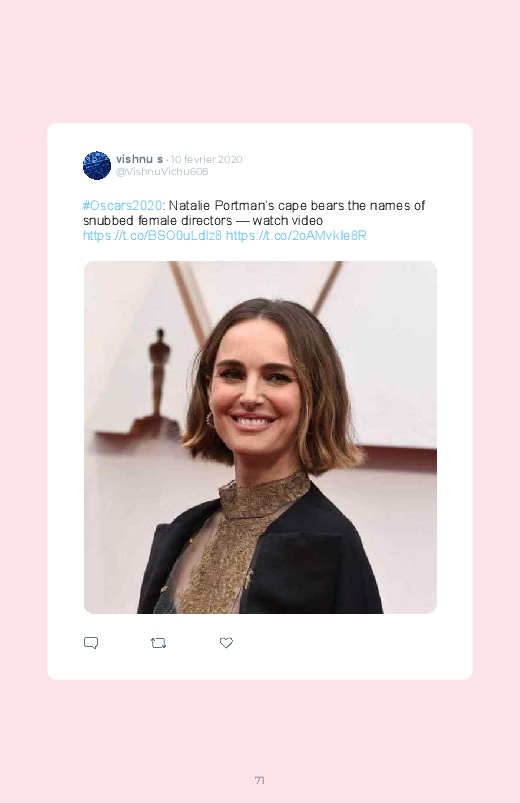Click the @VishnuVichu608 handle

point(162,172)
